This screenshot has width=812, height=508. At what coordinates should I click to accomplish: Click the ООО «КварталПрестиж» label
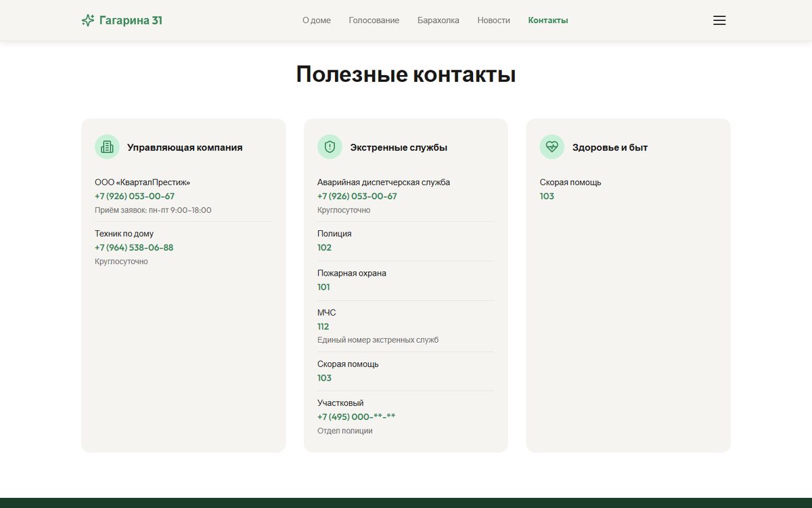143,182
